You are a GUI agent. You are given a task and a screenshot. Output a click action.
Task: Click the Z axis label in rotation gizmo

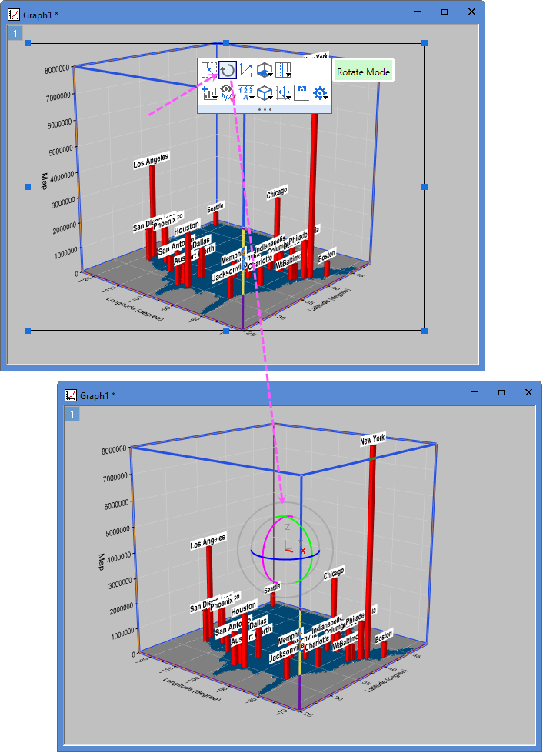[x=288, y=527]
